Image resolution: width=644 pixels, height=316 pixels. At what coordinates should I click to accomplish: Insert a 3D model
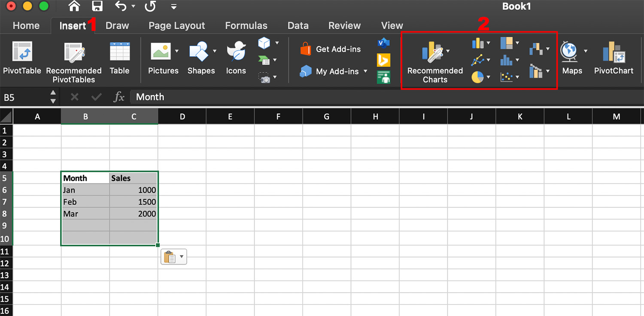pos(264,43)
